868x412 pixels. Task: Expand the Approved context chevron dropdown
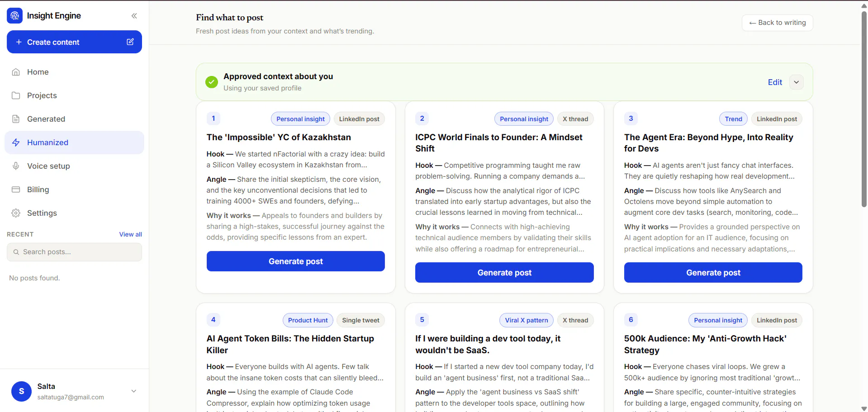[x=797, y=82]
